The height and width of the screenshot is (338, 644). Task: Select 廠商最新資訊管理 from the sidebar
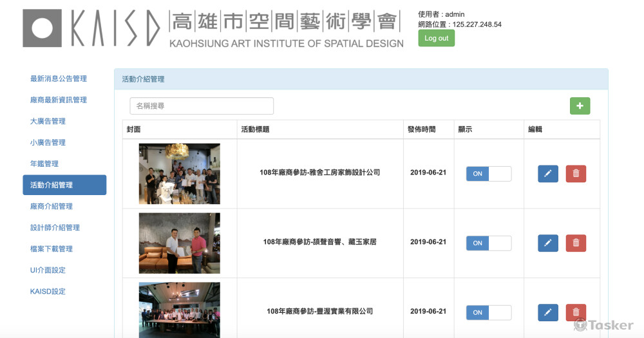[x=59, y=100]
